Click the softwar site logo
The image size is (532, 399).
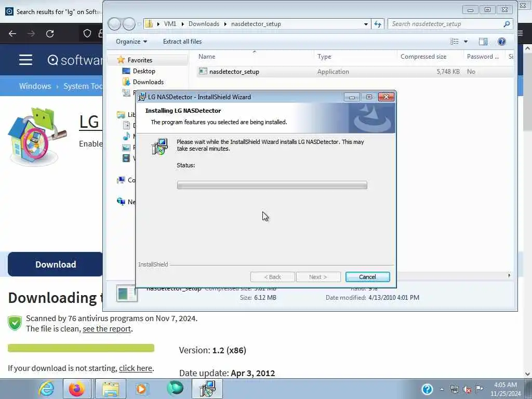pos(75,60)
